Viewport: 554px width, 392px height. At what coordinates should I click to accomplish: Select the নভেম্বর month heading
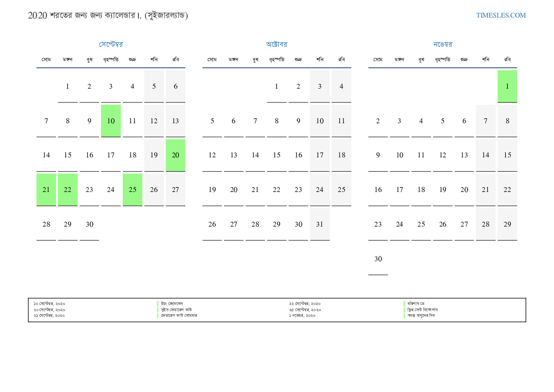(443, 45)
